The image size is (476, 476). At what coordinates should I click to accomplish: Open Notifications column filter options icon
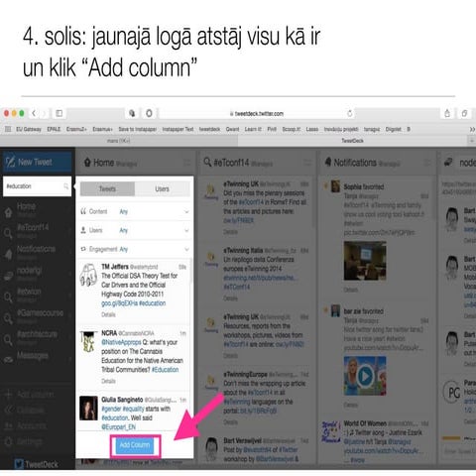427,163
